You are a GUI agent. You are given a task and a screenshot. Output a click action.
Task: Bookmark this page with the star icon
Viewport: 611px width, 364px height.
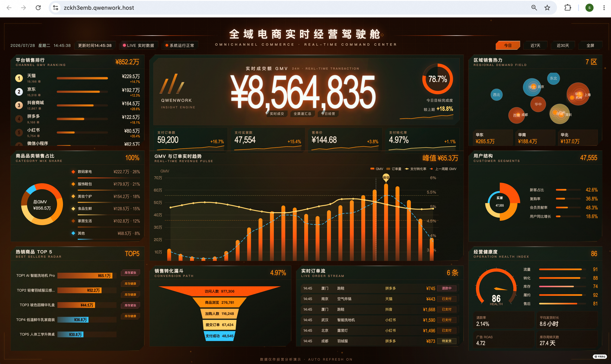pyautogui.click(x=547, y=8)
